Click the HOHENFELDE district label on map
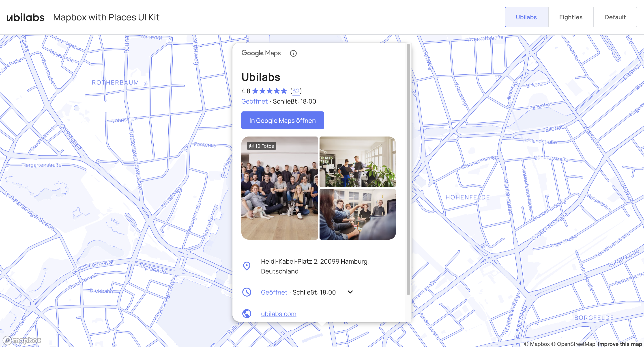The image size is (644, 347). tap(468, 197)
